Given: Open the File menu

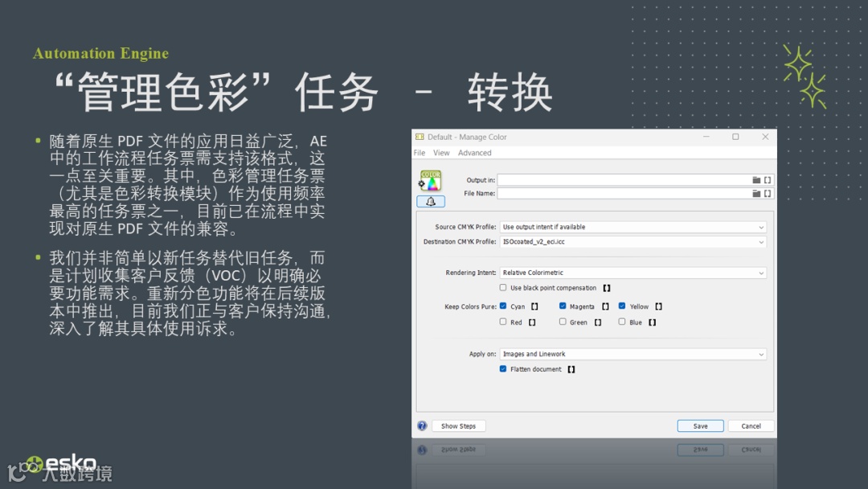Looking at the screenshot, I should pyautogui.click(x=420, y=153).
